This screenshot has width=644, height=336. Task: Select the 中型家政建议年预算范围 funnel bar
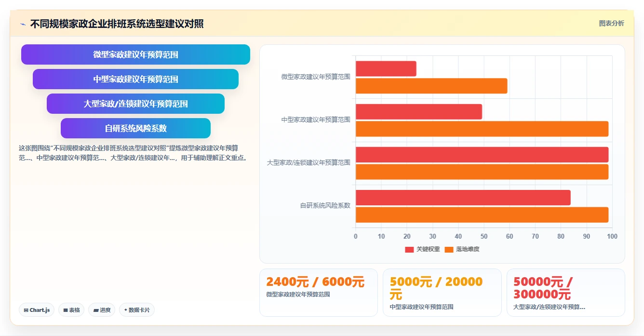point(135,79)
